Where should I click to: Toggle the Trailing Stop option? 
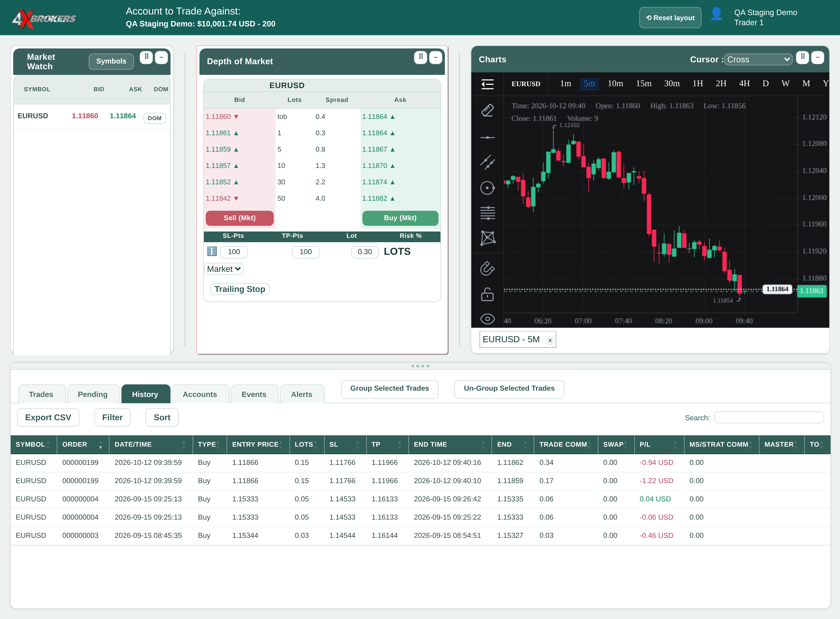coord(240,289)
